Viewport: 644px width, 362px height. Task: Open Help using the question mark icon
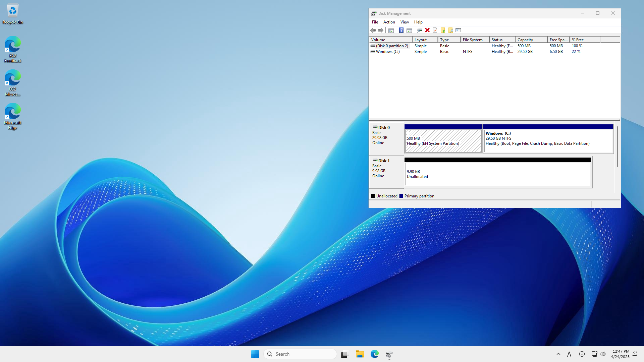401,30
